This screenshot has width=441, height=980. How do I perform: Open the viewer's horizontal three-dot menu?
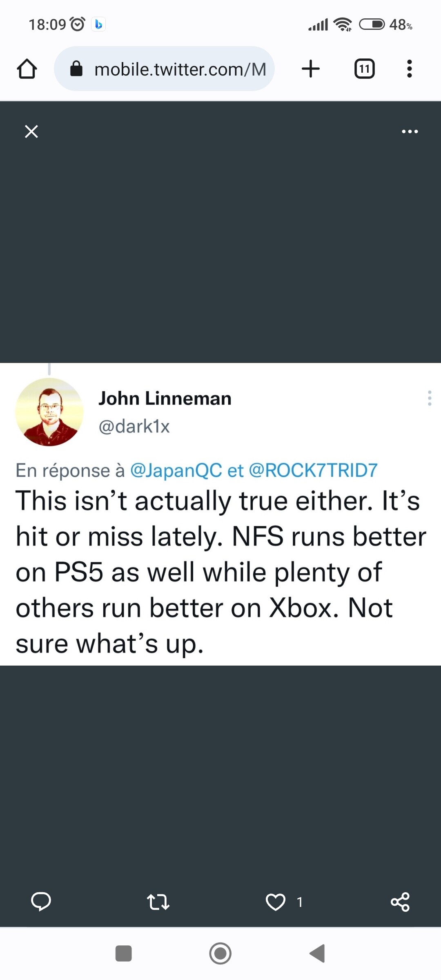coord(410,131)
